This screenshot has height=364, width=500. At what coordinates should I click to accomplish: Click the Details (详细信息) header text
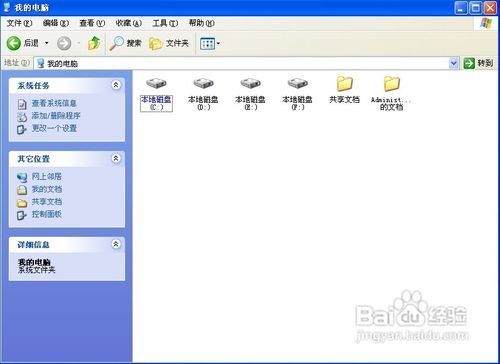point(33,245)
